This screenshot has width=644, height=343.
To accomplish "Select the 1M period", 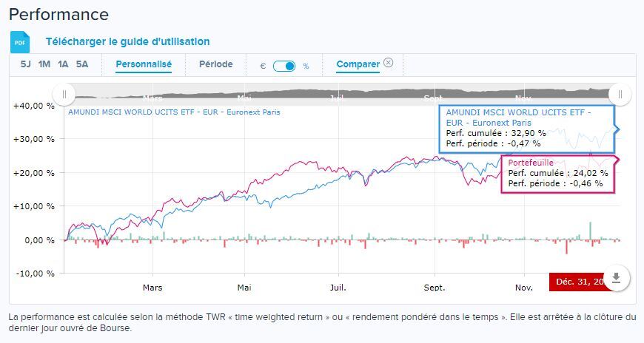I will point(44,64).
